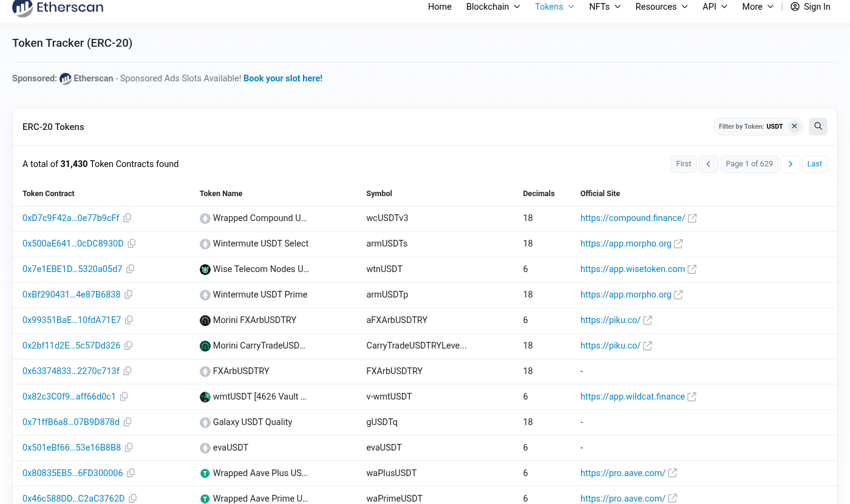Click the Morini FXArbUSDTRY token name
The width and height of the screenshot is (850, 504).
(x=254, y=320)
